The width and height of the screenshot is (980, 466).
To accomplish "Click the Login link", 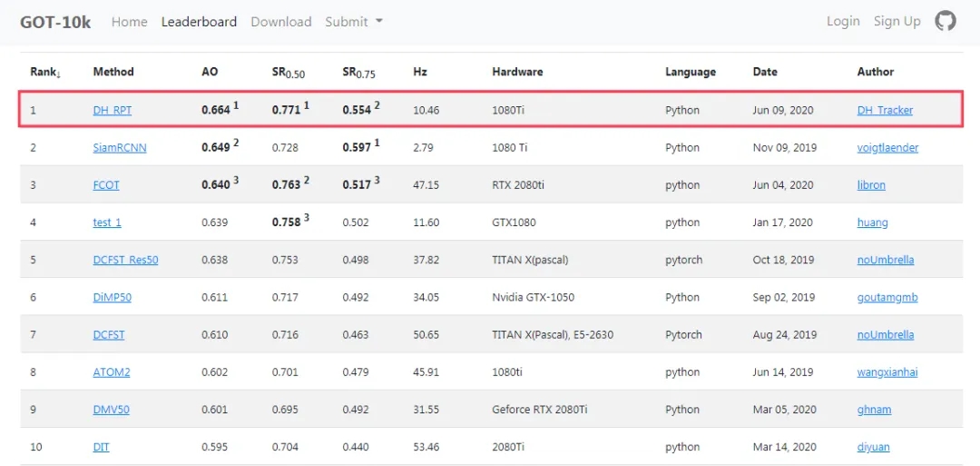I will (x=843, y=21).
